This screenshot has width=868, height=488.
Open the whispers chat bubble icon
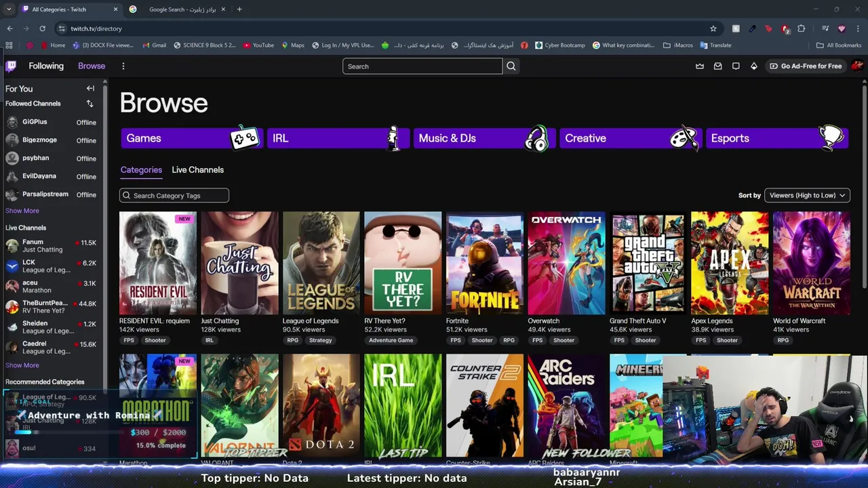point(736,66)
